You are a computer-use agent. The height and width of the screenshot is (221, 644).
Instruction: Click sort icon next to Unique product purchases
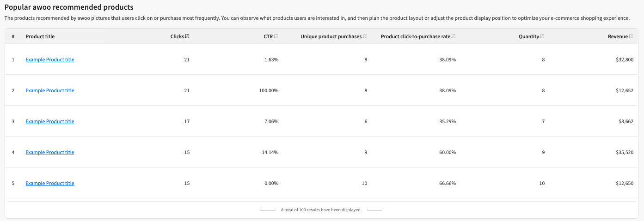tap(365, 36)
